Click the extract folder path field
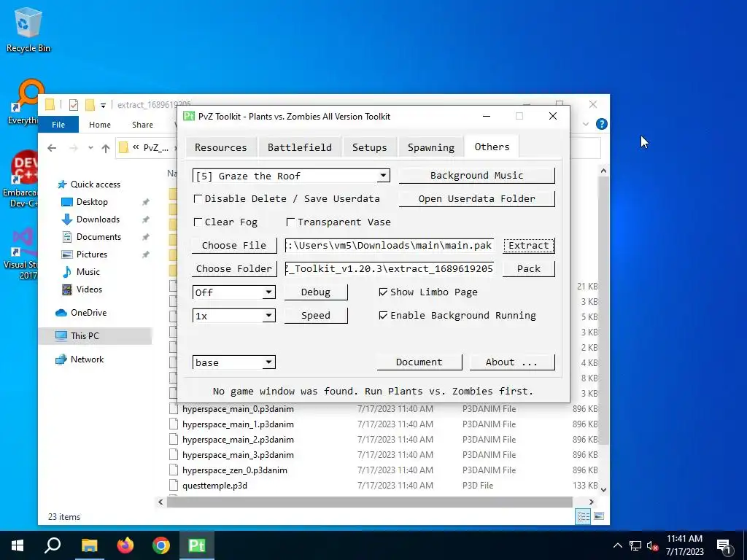Viewport: 747px width, 560px height. coord(390,268)
